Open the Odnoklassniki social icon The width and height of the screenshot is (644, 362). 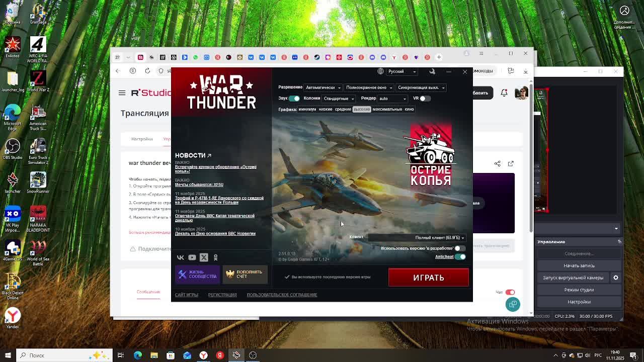(215, 257)
